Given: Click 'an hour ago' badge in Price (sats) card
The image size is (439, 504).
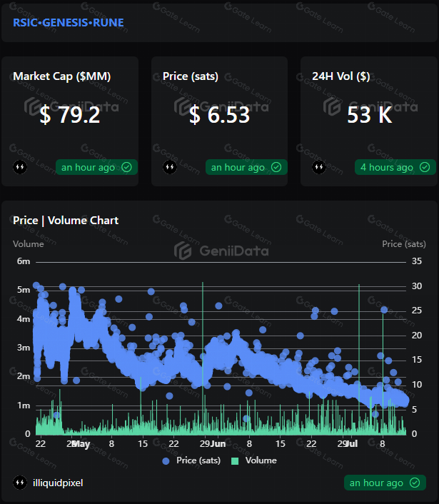Looking at the screenshot, I should click(246, 167).
